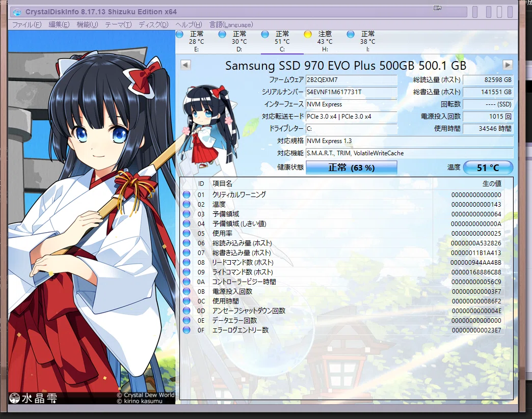This screenshot has height=419, width=532.
Task: Click status orb of row 0E データエラー回数
Action: [187, 320]
